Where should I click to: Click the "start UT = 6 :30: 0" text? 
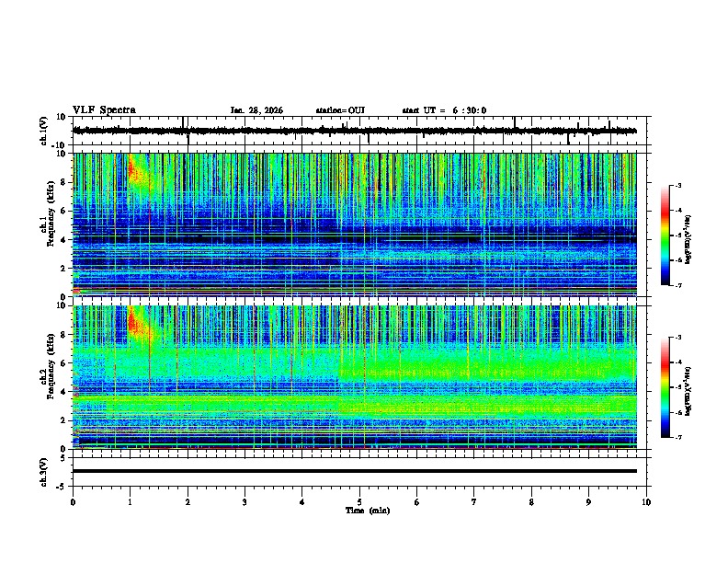pos(444,110)
